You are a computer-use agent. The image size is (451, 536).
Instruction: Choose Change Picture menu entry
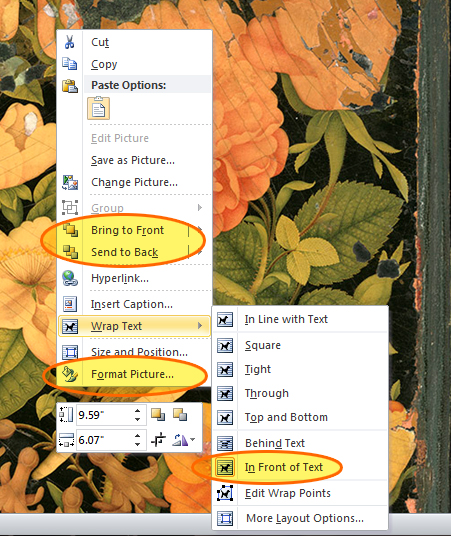pyautogui.click(x=134, y=182)
